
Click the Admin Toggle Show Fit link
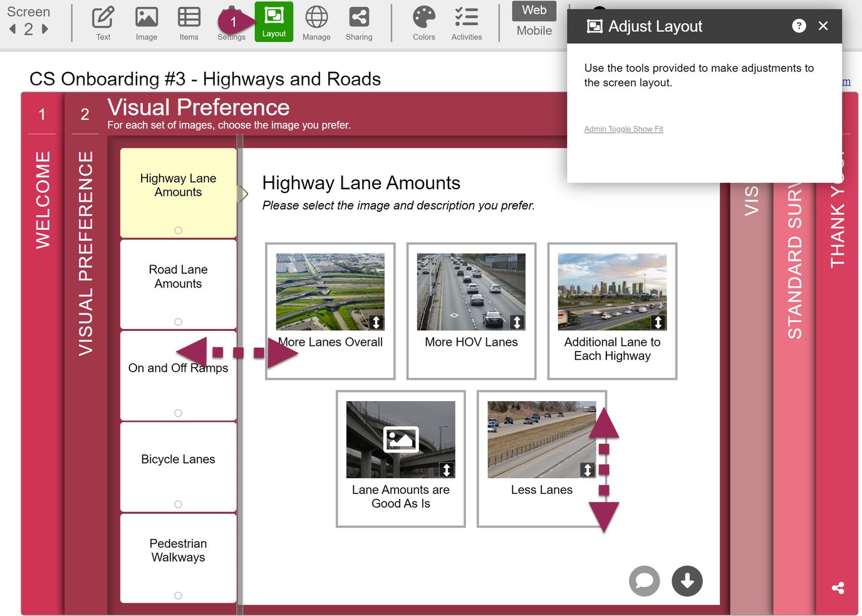point(623,129)
